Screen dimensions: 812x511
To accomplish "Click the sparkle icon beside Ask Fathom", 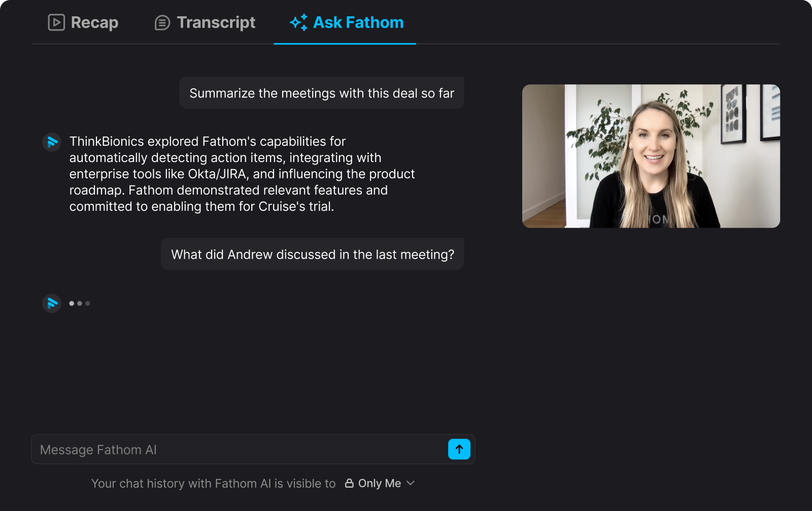I will tap(298, 22).
